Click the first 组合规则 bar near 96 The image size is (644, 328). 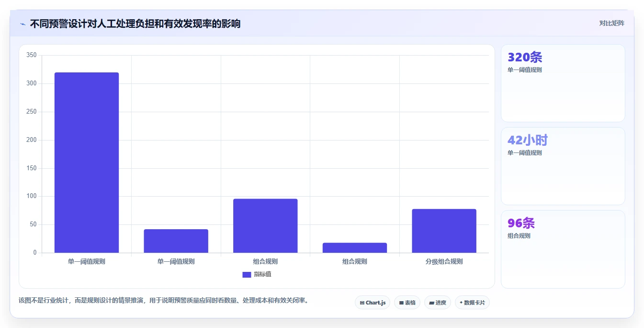point(265,226)
